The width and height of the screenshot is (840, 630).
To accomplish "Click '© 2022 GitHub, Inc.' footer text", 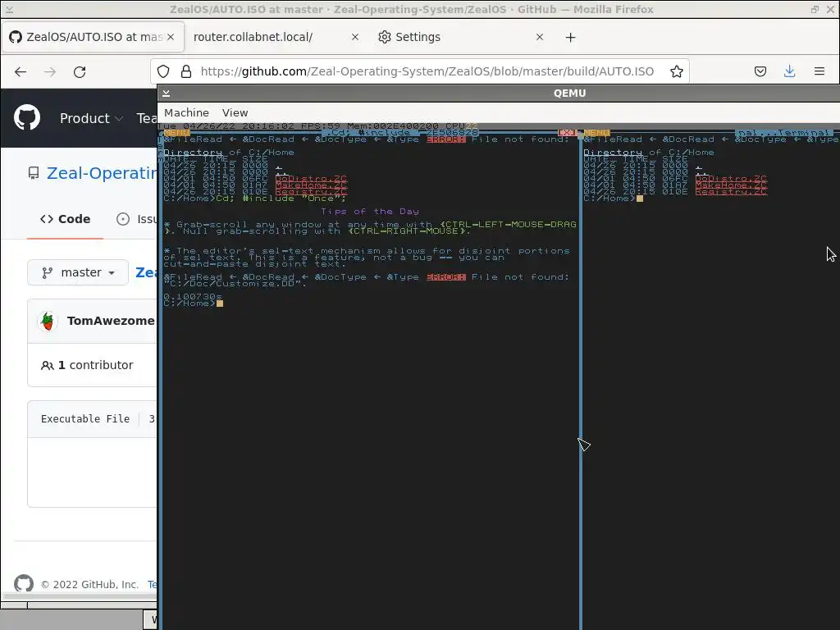I will point(90,584).
